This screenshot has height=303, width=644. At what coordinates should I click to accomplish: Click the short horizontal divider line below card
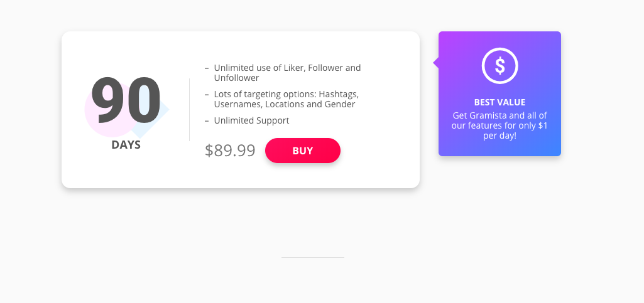click(x=312, y=257)
